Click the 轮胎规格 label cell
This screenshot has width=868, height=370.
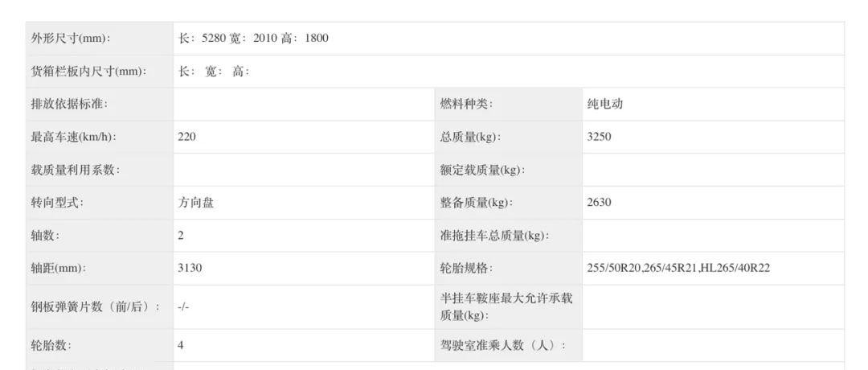pos(508,269)
